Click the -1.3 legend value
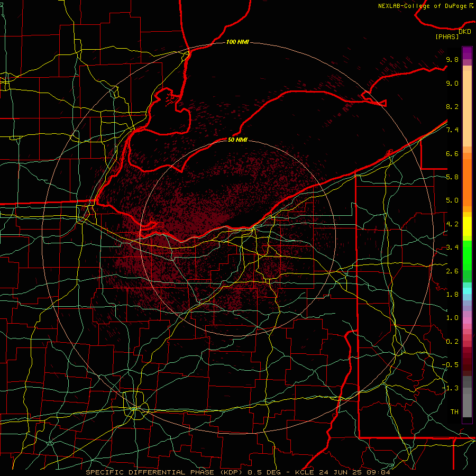Screen dimensions: 476x476 click(x=450, y=388)
